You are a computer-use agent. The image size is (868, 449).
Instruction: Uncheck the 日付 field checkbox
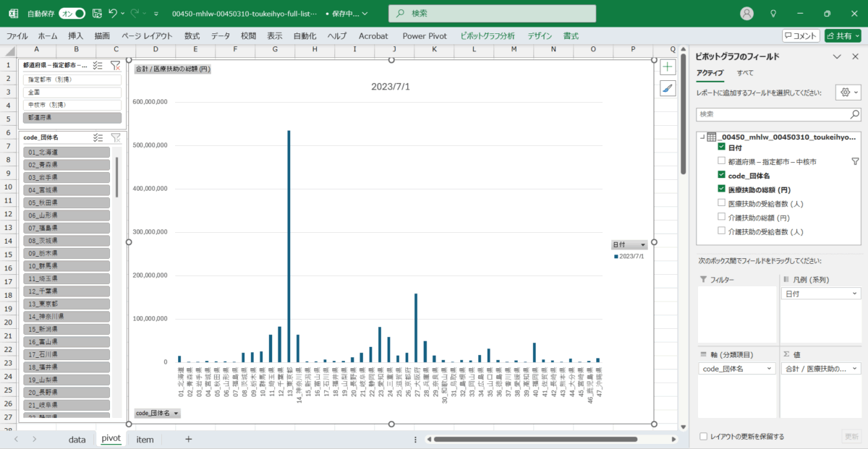click(721, 147)
